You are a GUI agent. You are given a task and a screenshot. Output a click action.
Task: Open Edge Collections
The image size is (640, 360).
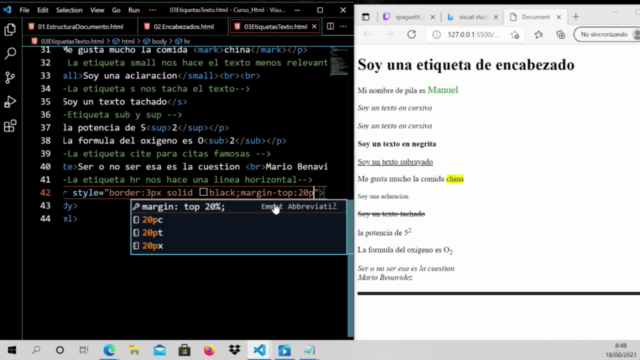(x=561, y=34)
